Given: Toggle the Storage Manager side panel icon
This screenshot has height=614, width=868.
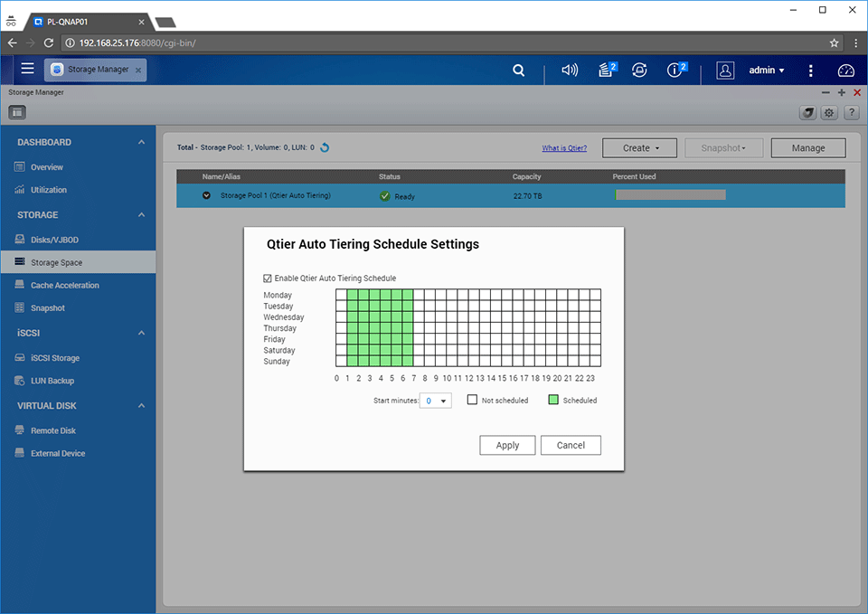Looking at the screenshot, I should [x=17, y=112].
